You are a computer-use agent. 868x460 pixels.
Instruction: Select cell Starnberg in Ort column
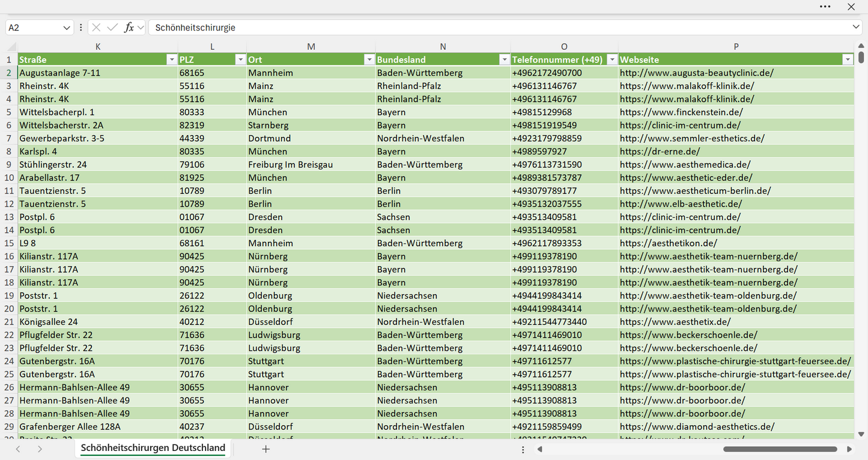coord(311,125)
